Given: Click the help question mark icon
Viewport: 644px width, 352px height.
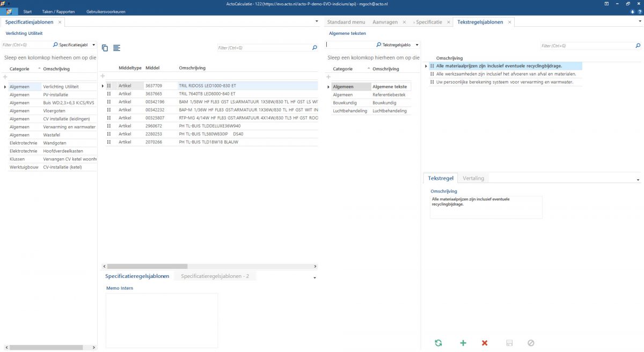Looking at the screenshot, I should [639, 11].
